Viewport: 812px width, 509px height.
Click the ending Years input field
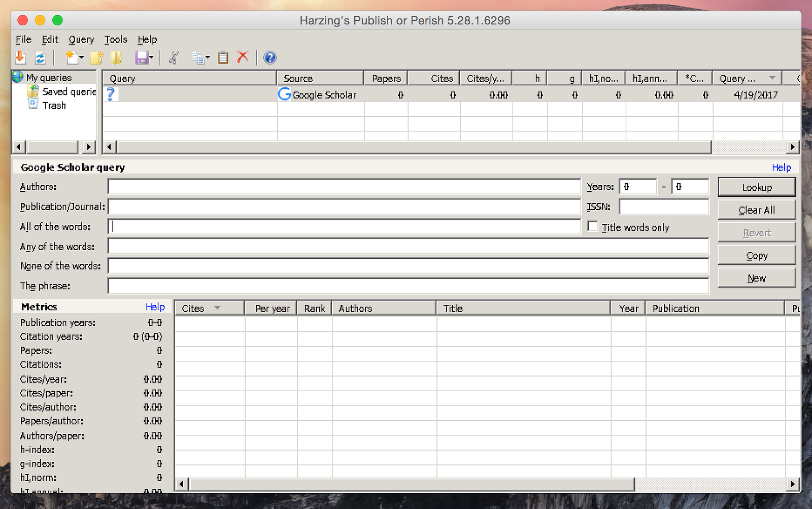click(690, 187)
